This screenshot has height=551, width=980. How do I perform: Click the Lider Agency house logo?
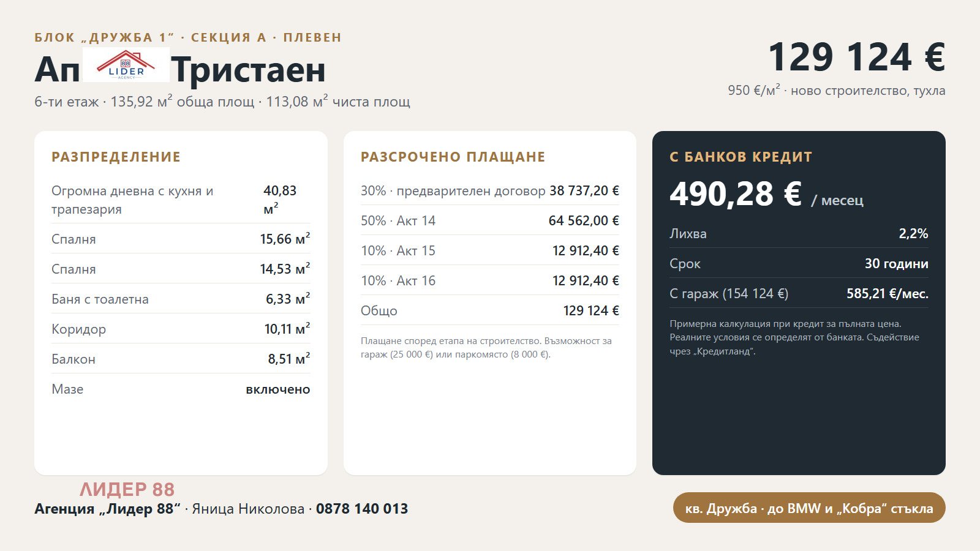(126, 65)
